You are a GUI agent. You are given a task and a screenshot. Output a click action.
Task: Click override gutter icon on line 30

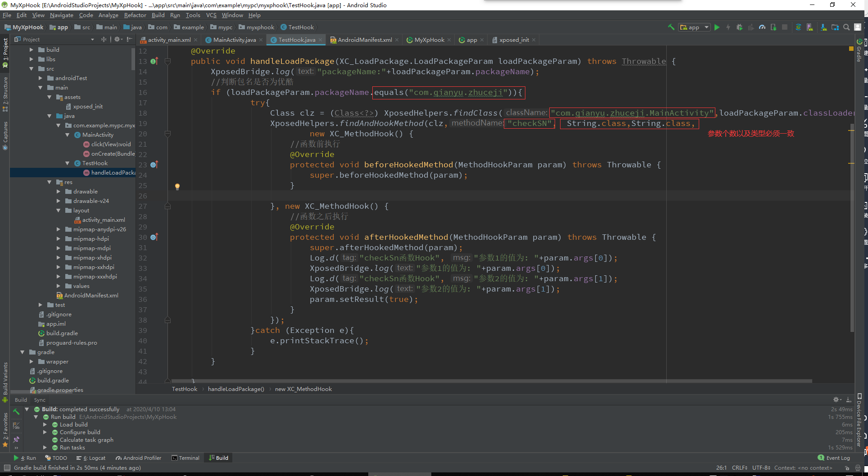154,237
